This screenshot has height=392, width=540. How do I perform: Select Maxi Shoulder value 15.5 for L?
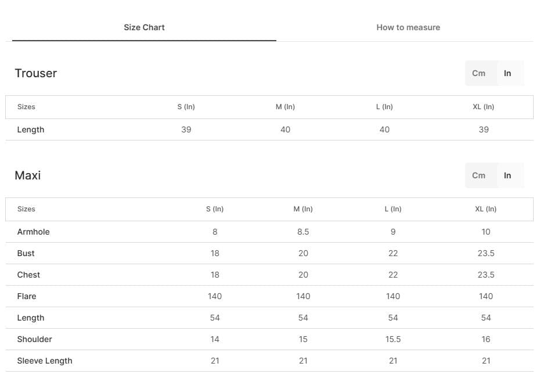393,339
